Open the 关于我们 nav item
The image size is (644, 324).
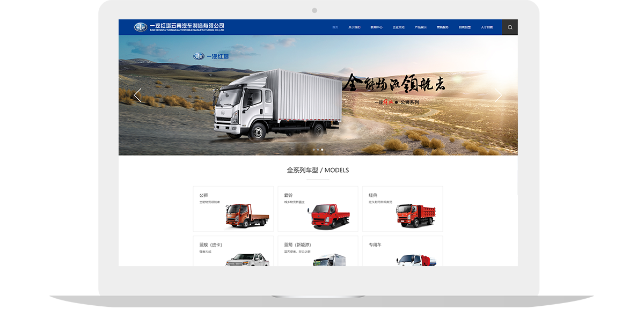[354, 27]
